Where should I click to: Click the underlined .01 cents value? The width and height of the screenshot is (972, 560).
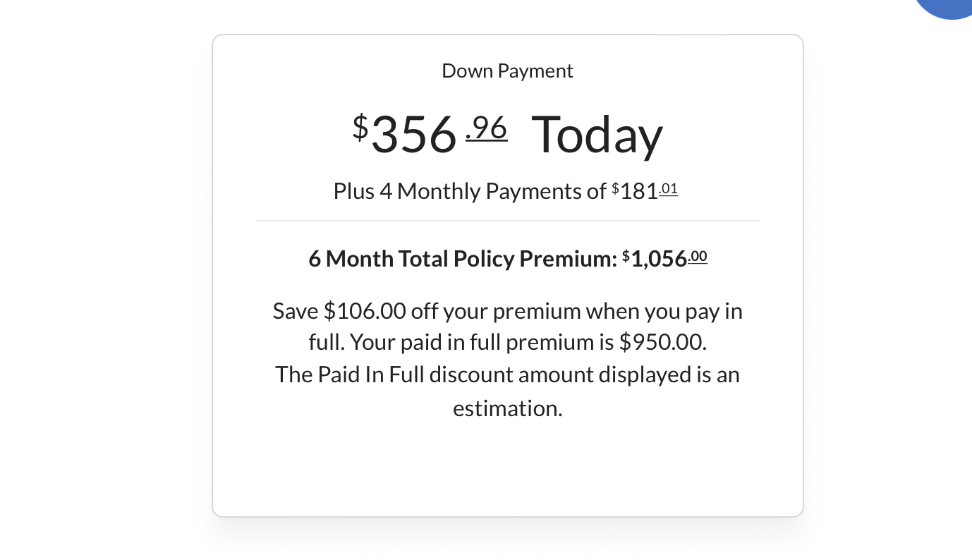point(669,189)
